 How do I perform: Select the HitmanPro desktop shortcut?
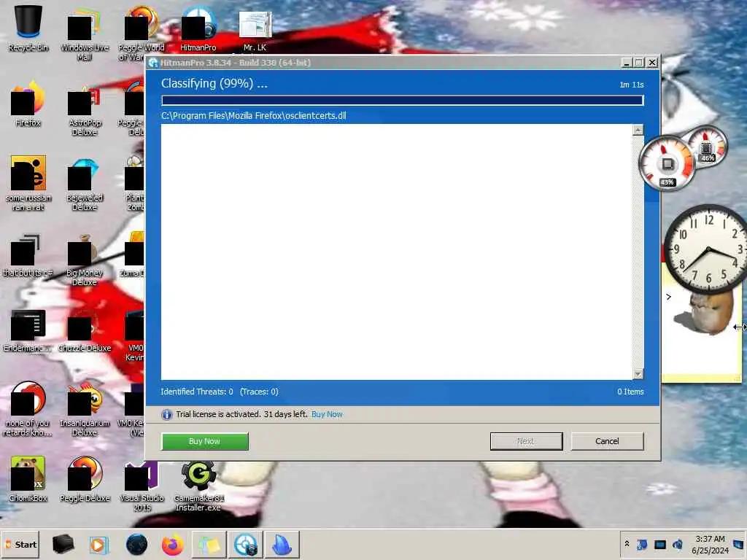pyautogui.click(x=198, y=28)
